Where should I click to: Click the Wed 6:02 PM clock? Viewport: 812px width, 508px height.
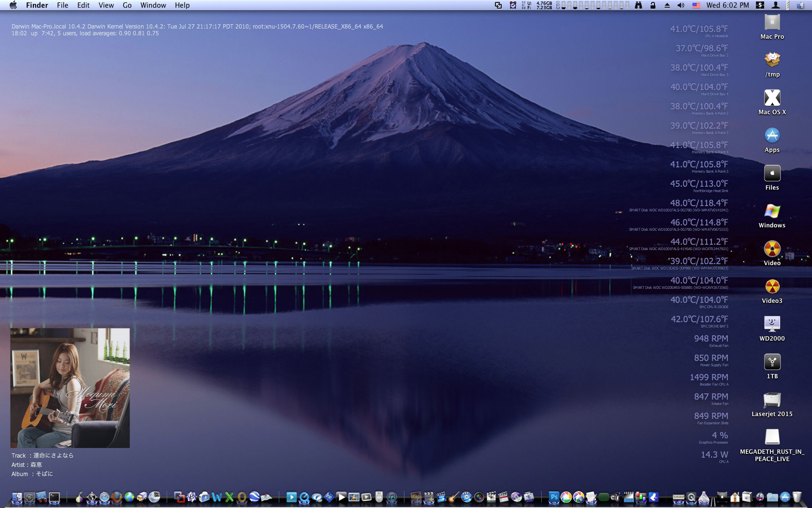pyautogui.click(x=727, y=5)
